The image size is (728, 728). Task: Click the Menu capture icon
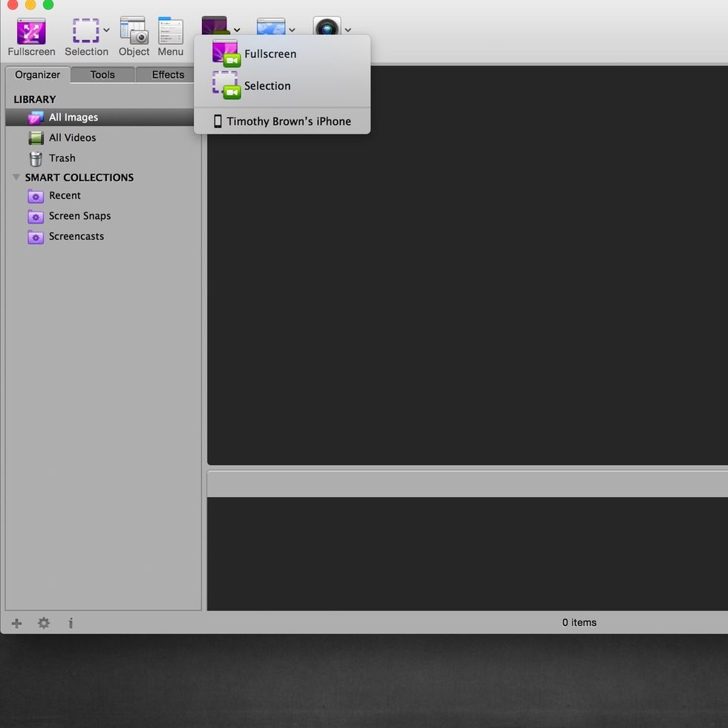click(170, 32)
